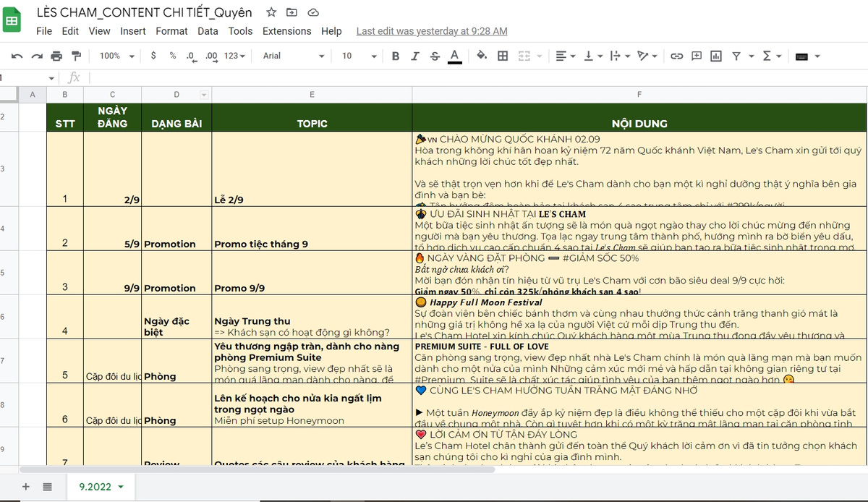Open horizontal align dropdown
Image resolution: width=868 pixels, height=502 pixels.
[564, 56]
